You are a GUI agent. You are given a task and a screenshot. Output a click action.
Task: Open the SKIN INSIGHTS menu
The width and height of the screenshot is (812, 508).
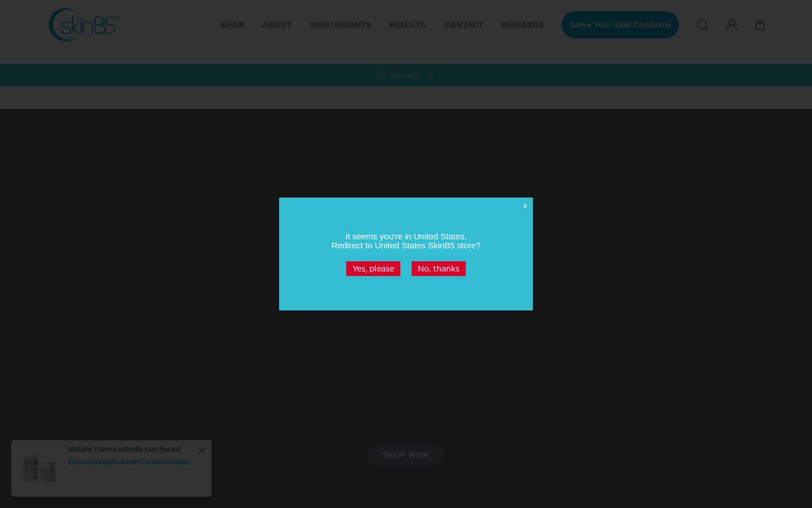click(340, 25)
